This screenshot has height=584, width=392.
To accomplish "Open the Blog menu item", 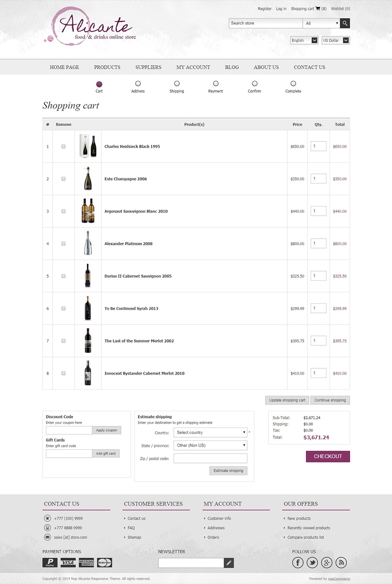I will (x=232, y=67).
